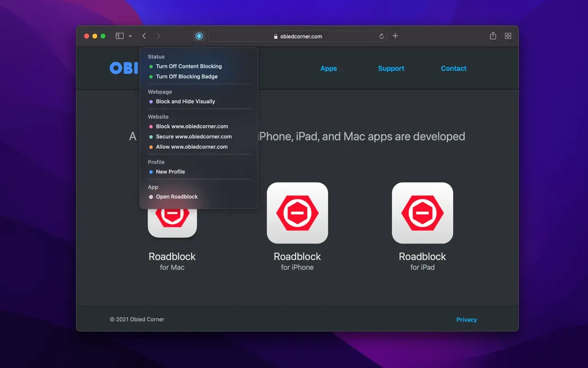Screen dimensions: 588x368
Task: Choose Allow www.obiedcorner.com
Action: click(x=192, y=147)
